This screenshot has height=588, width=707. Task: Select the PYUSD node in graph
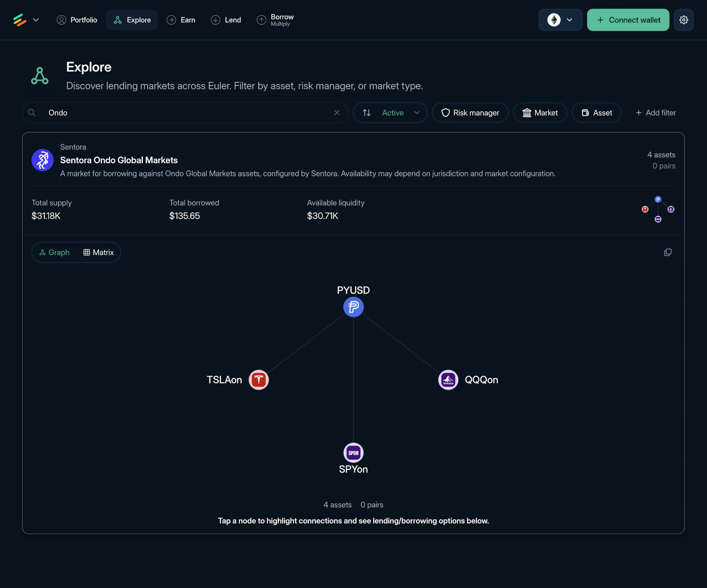pyautogui.click(x=353, y=307)
